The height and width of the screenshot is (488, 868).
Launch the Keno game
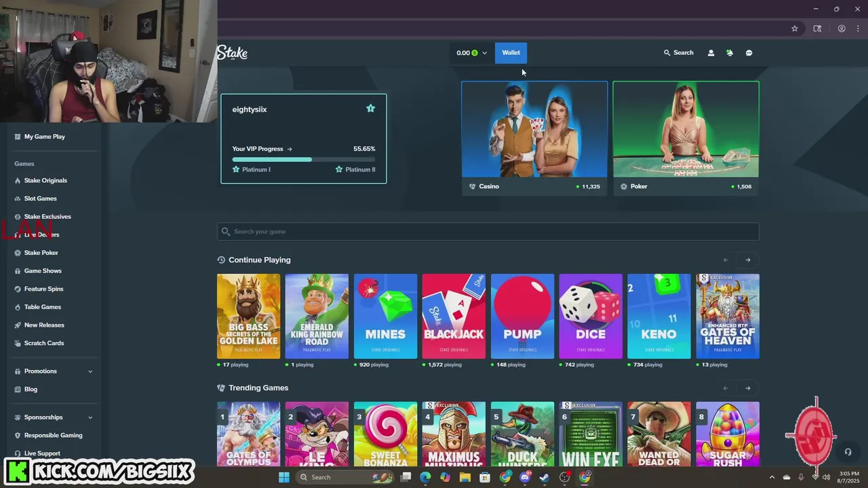coord(659,316)
